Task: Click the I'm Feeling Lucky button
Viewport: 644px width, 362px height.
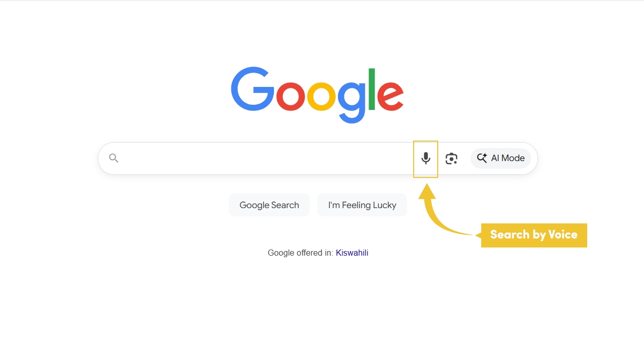Action: (x=362, y=205)
